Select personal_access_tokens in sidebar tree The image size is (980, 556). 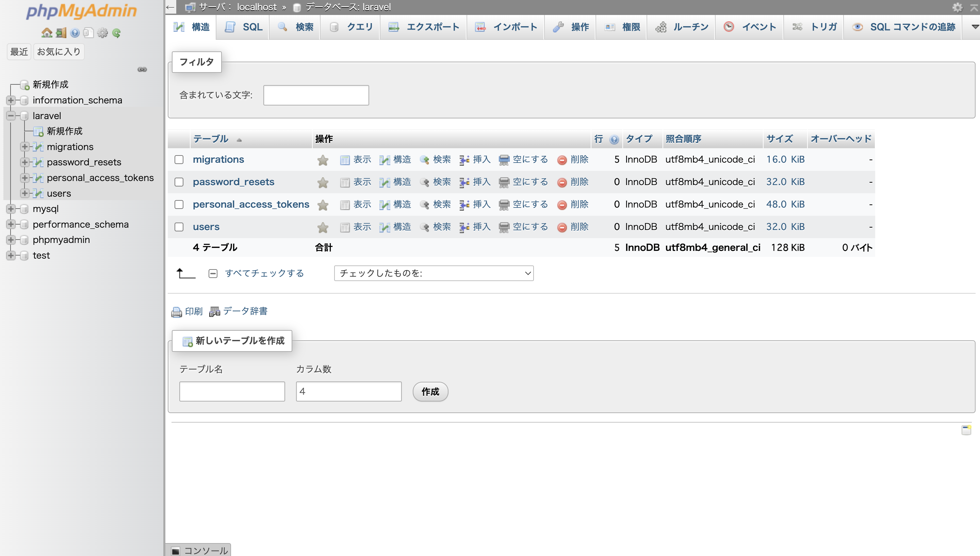click(x=100, y=178)
